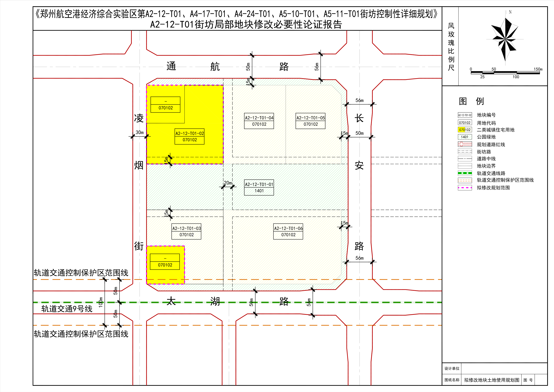This screenshot has height=392, width=554.
Task: Click the 轨道交通9号线 rail line label
Action: click(x=67, y=309)
